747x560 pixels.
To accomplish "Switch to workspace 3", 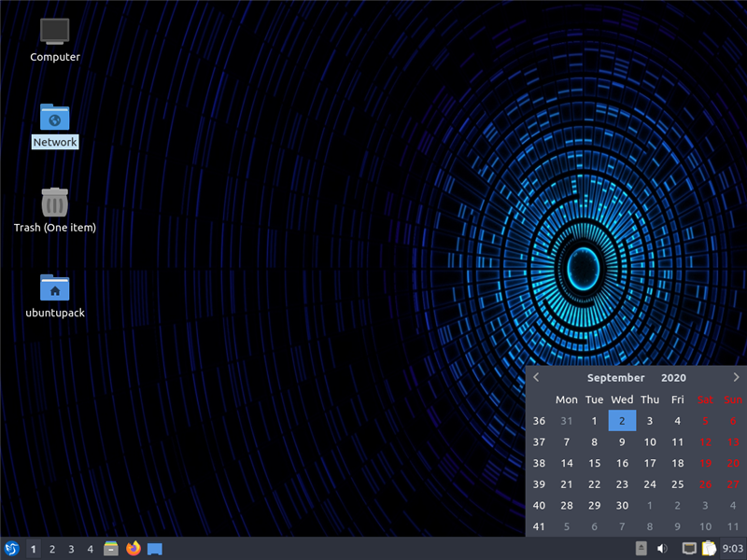I will click(71, 549).
